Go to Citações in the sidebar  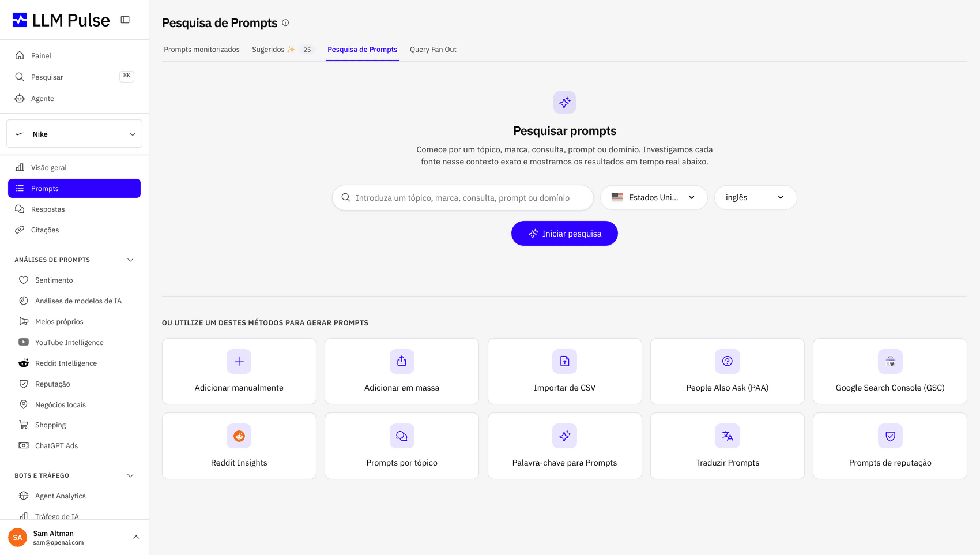74,230
